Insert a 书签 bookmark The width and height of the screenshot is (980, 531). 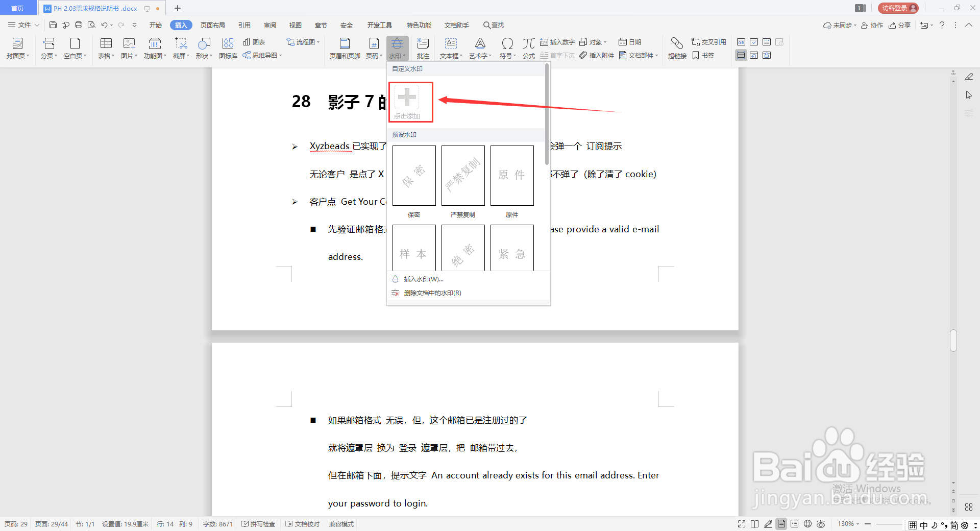(703, 55)
